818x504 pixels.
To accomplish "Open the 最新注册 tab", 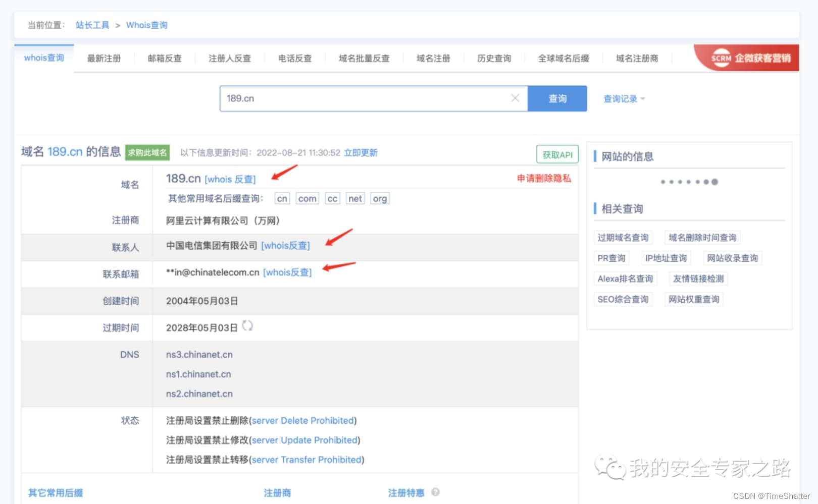I will [x=104, y=59].
